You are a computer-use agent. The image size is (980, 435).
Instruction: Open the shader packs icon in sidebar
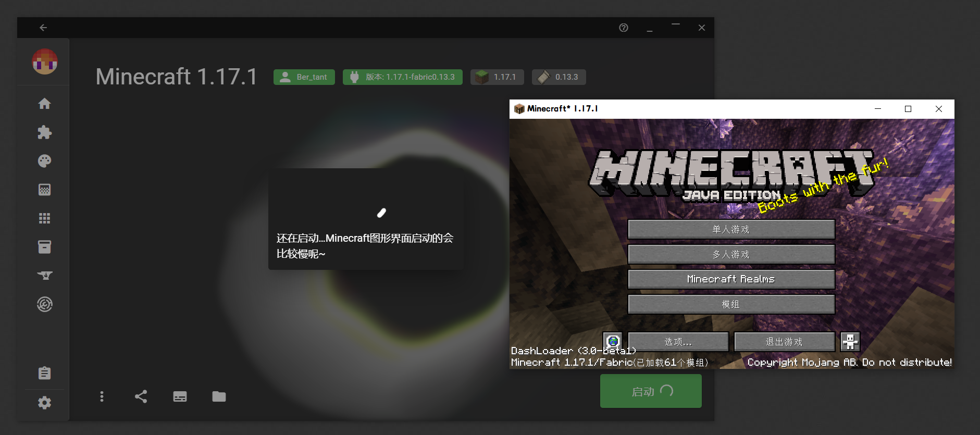point(45,190)
